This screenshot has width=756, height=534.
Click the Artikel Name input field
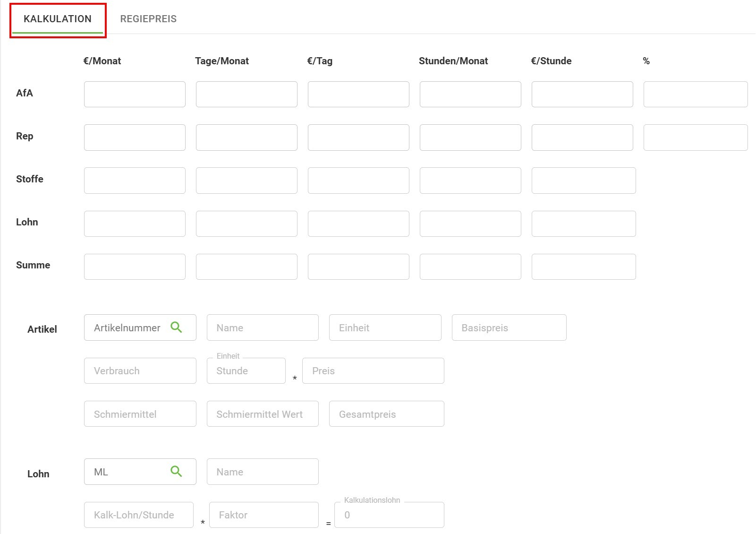click(x=263, y=327)
